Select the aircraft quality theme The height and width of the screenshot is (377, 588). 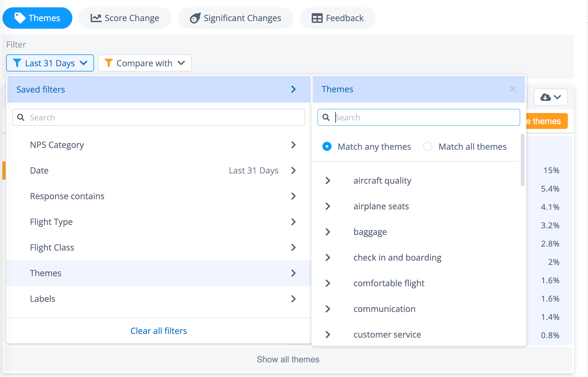click(x=382, y=181)
